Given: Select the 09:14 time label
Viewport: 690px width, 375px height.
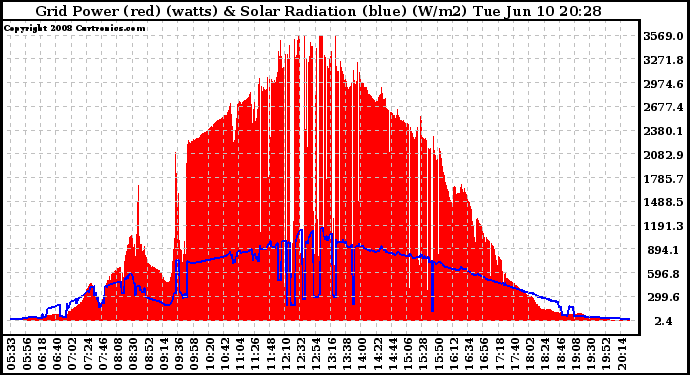Looking at the screenshot, I should (x=163, y=354).
